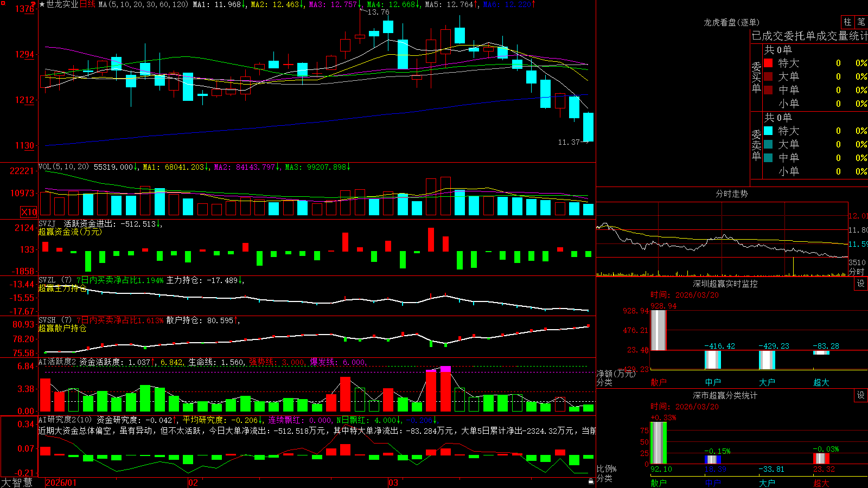Open settings 设 for 深圳超赢实时监控
The image size is (868, 488).
[861, 284]
